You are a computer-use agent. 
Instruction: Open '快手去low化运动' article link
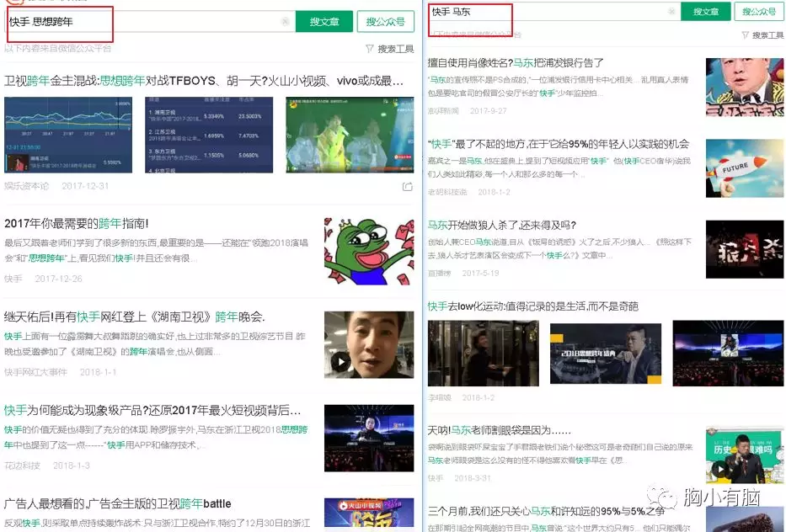coord(532,306)
